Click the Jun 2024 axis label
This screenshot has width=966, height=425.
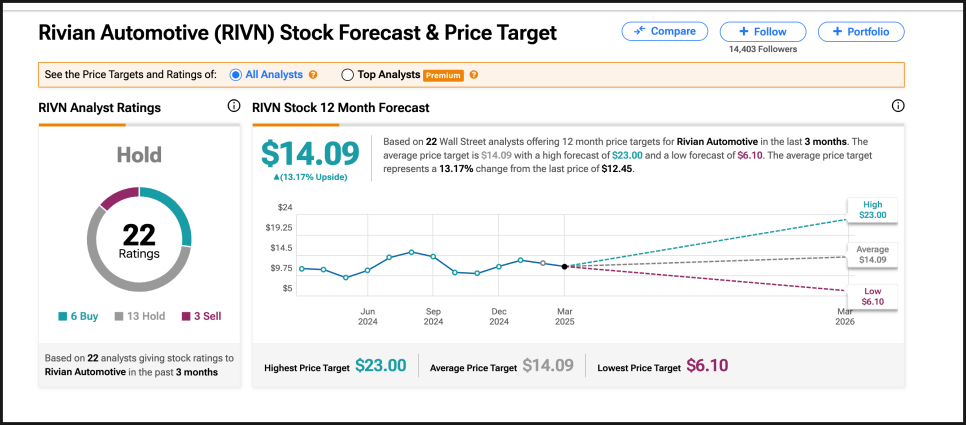tap(367, 317)
